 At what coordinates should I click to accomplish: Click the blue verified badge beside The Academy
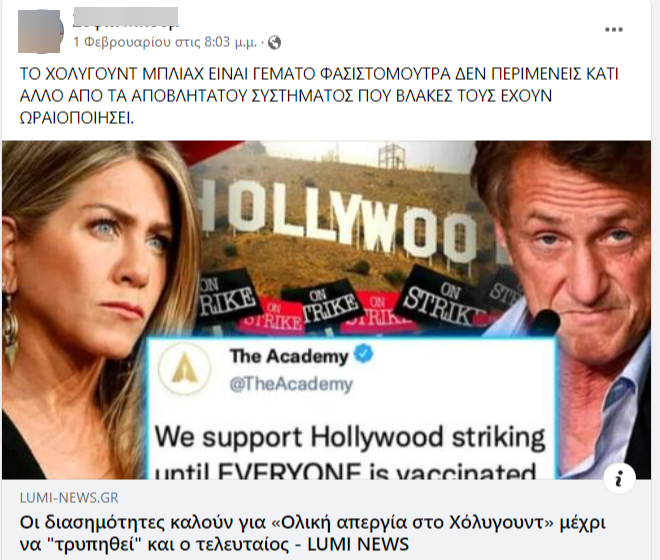pyautogui.click(x=363, y=353)
